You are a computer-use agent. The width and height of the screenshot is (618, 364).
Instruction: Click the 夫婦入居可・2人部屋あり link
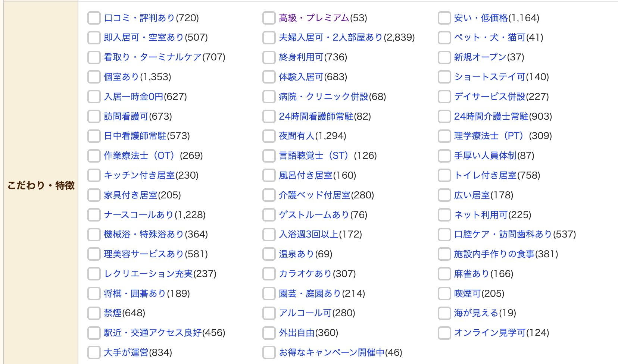[x=331, y=38]
